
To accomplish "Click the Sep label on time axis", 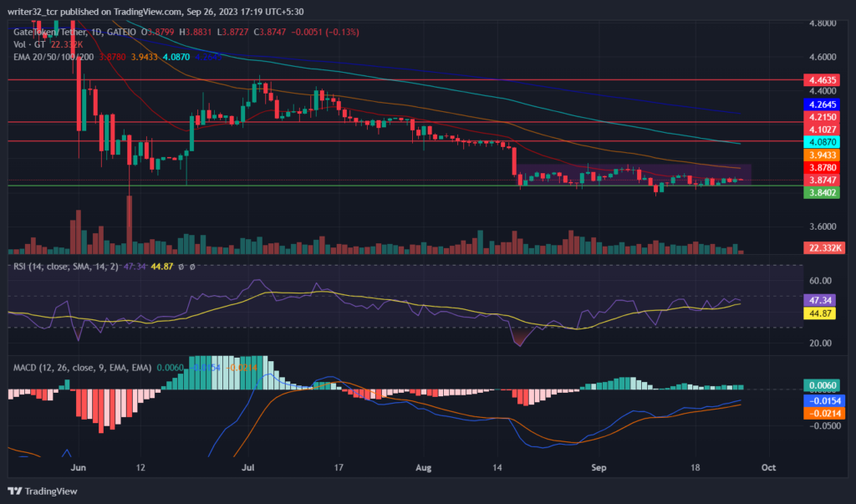I will point(599,468).
